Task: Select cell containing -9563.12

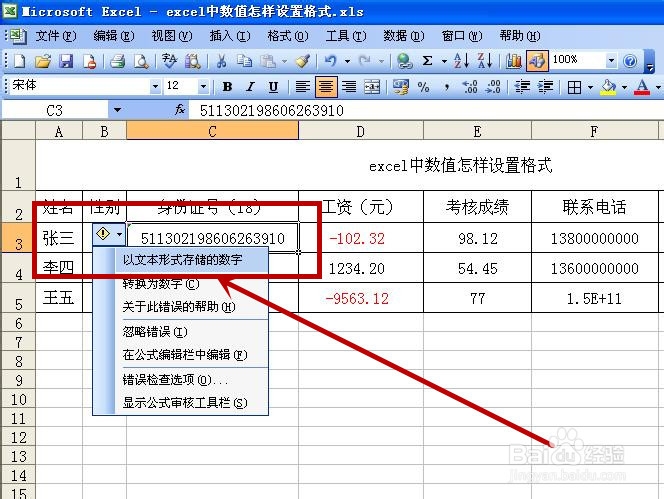Action: 361,298
